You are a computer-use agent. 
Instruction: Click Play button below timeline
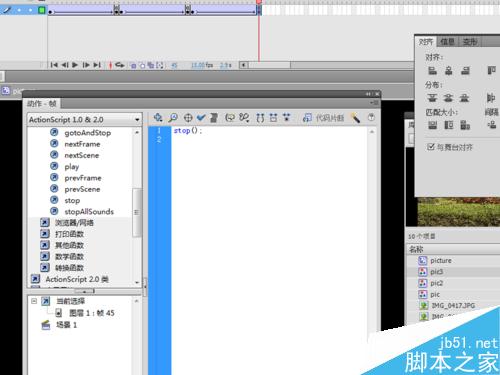75,65
